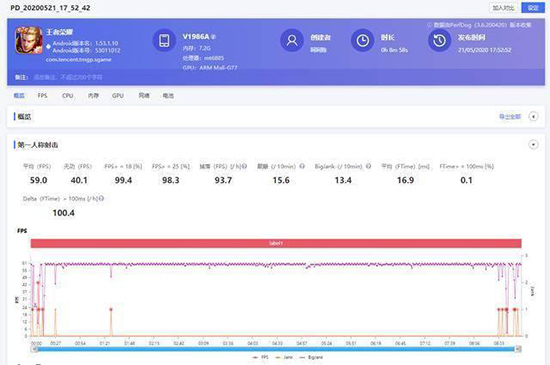Viewport: 550px width, 365px height.
Task: Click the Export All link
Action: pyautogui.click(x=510, y=116)
